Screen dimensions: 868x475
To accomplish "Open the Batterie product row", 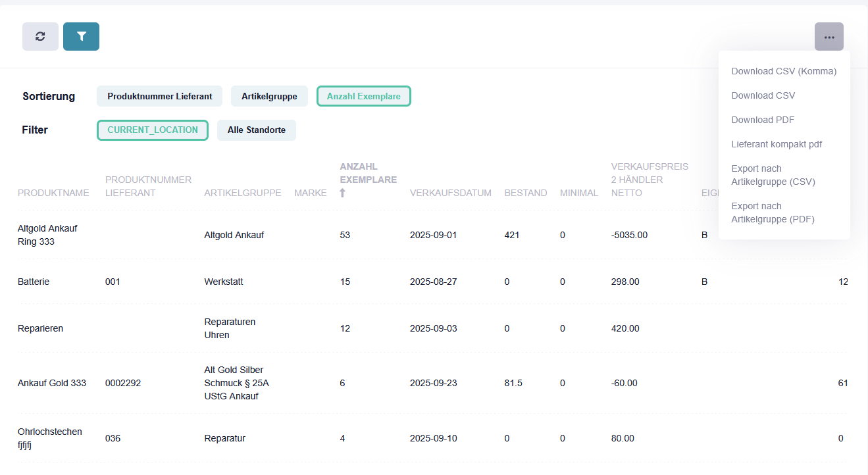I will [x=34, y=282].
